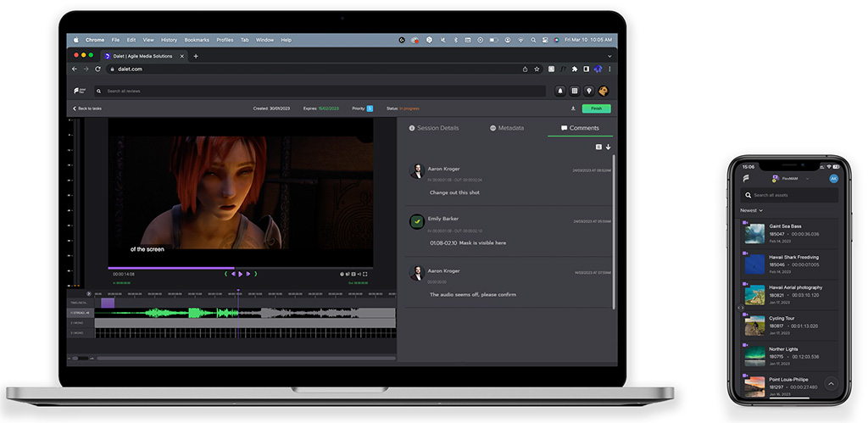Screen dimensions: 868x423
Task: Open comment 'The audio seems off, please confirm'
Action: pyautogui.click(x=473, y=294)
